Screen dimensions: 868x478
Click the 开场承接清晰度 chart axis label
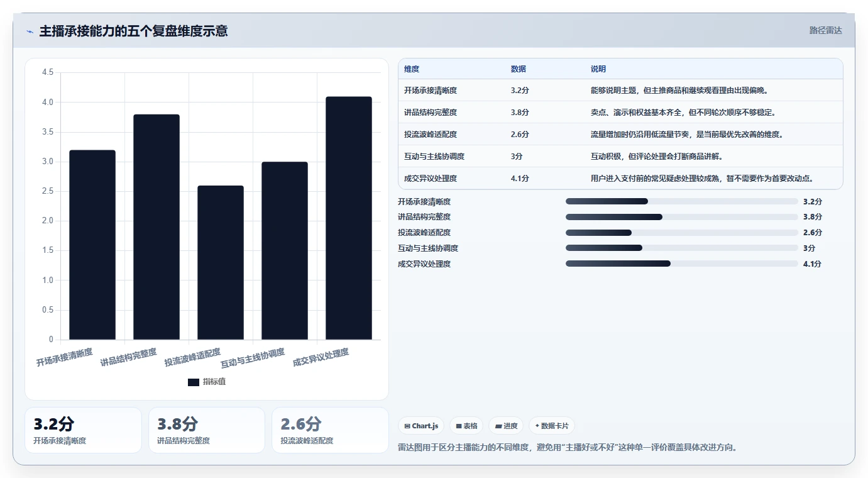[65, 357]
